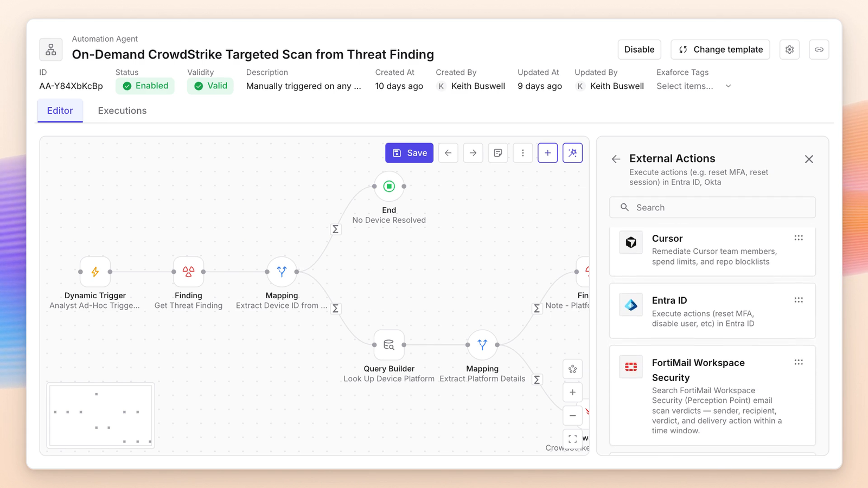
Task: Switch to the Editor tab
Action: click(60, 111)
